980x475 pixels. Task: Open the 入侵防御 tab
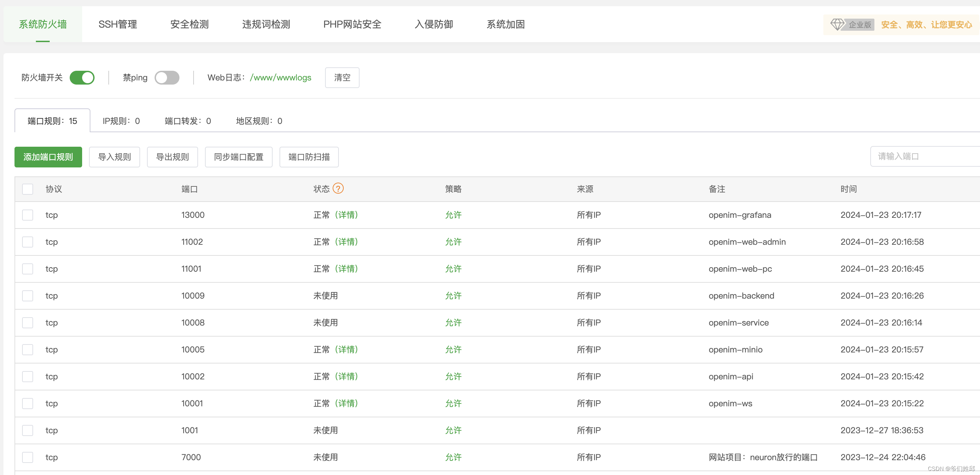click(x=434, y=25)
